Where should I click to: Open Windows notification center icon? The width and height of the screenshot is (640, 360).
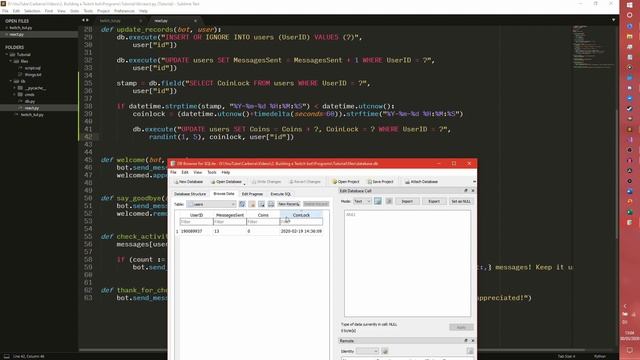pos(629,350)
